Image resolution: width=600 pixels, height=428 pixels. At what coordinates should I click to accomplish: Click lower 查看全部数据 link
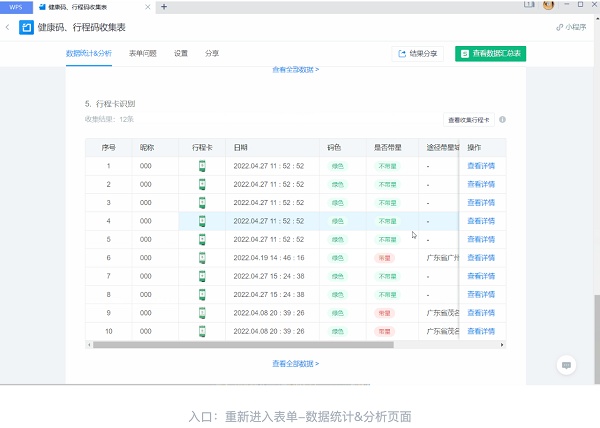(x=295, y=364)
